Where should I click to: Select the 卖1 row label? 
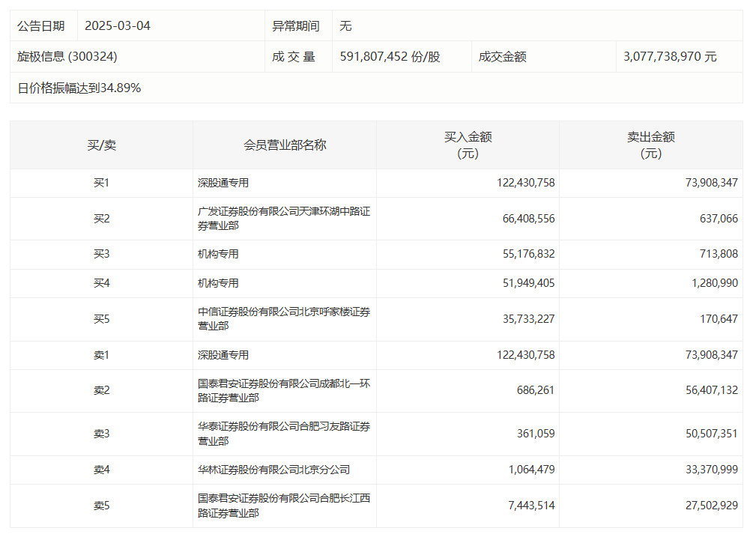102,355
